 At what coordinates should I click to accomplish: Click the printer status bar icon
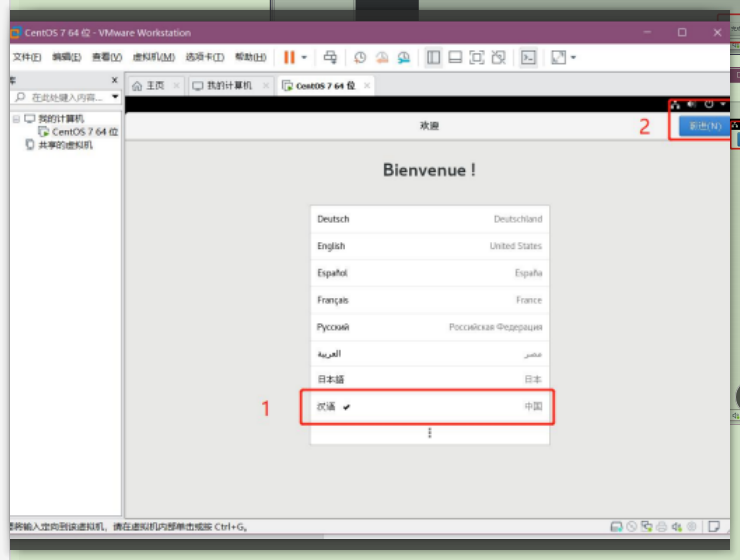(x=662, y=527)
